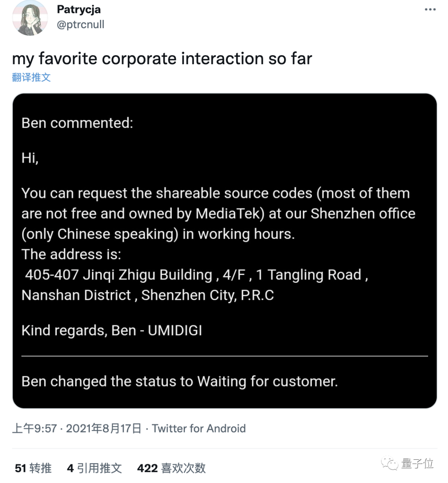Image resolution: width=448 pixels, height=483 pixels.
Task: Open the @ptrcnull handle link
Action: (81, 24)
